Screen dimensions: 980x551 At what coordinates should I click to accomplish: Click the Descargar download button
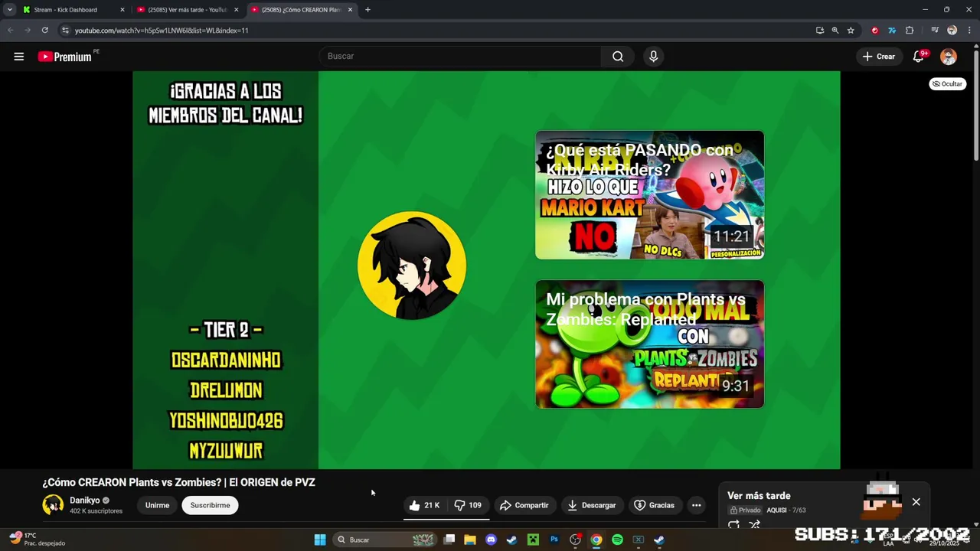point(590,505)
